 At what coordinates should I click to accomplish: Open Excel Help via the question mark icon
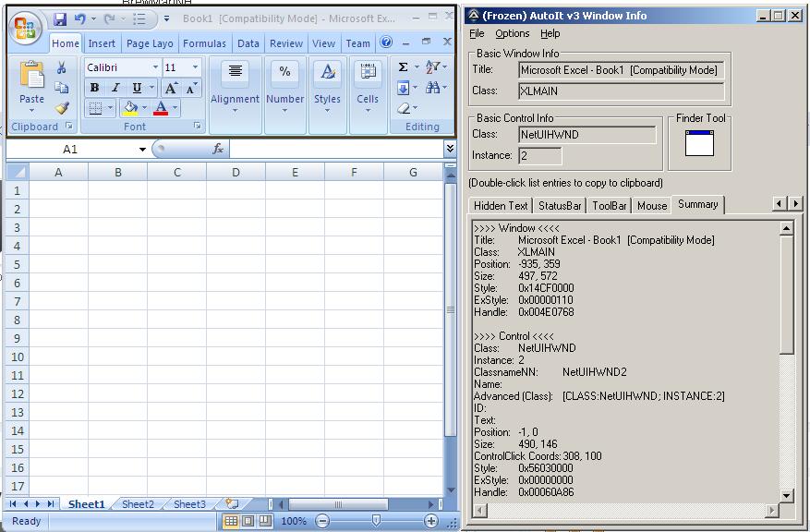[386, 42]
